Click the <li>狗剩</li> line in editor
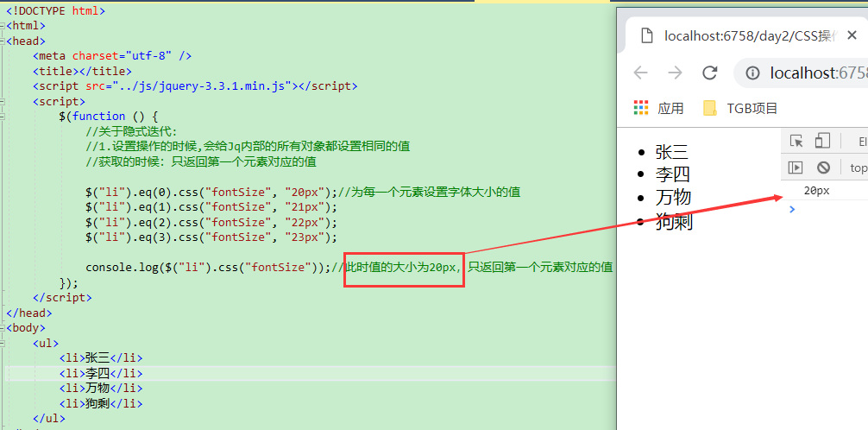This screenshot has width=868, height=430. 101,403
